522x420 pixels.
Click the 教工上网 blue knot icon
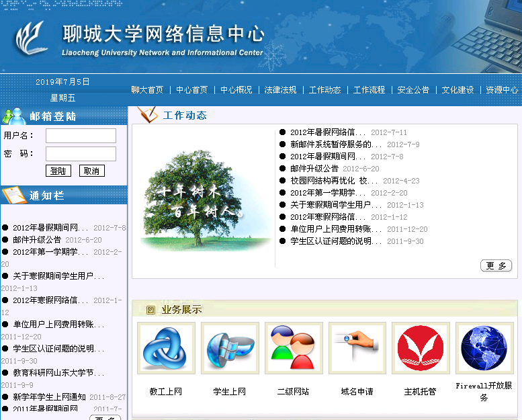166,348
